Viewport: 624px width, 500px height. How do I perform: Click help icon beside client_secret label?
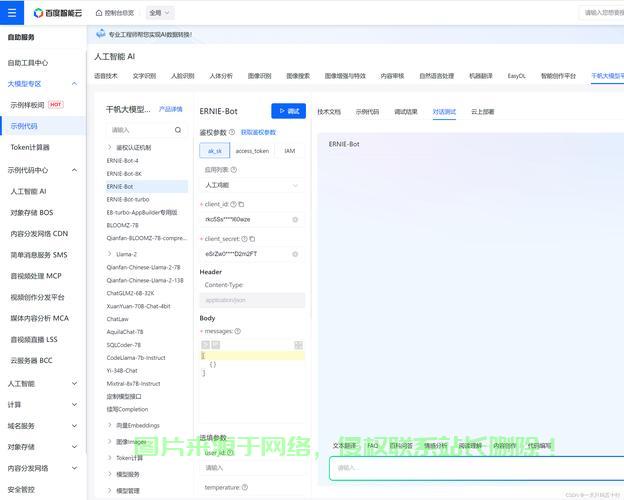click(x=244, y=239)
